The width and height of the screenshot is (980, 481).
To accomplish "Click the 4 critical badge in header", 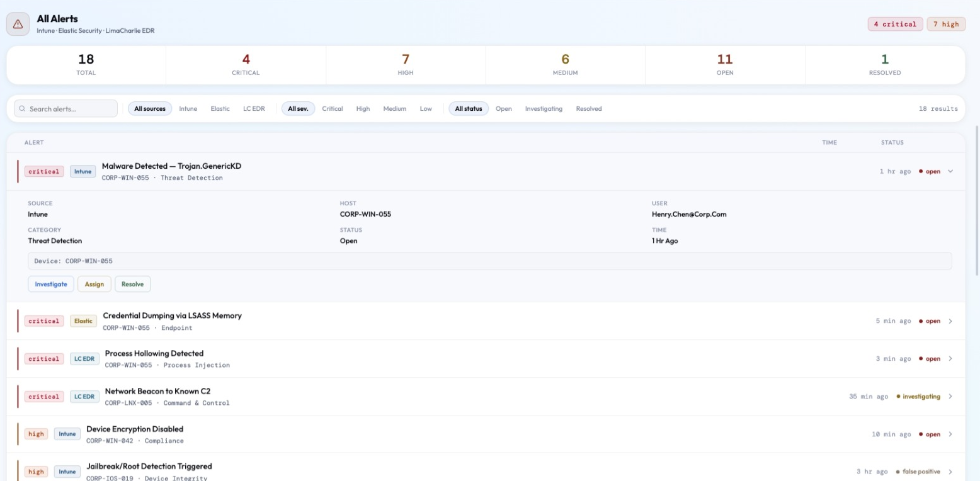I will [895, 24].
